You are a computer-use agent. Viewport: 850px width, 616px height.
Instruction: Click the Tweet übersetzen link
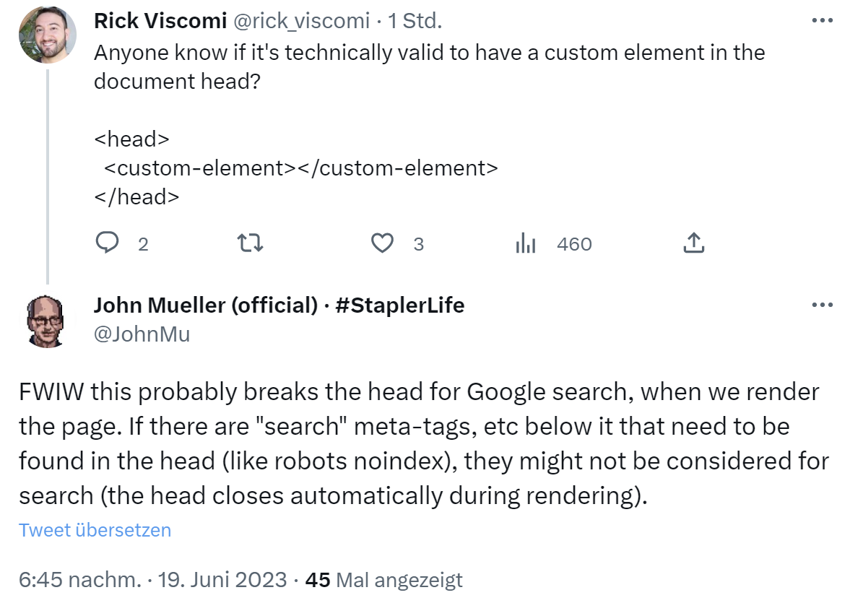95,529
